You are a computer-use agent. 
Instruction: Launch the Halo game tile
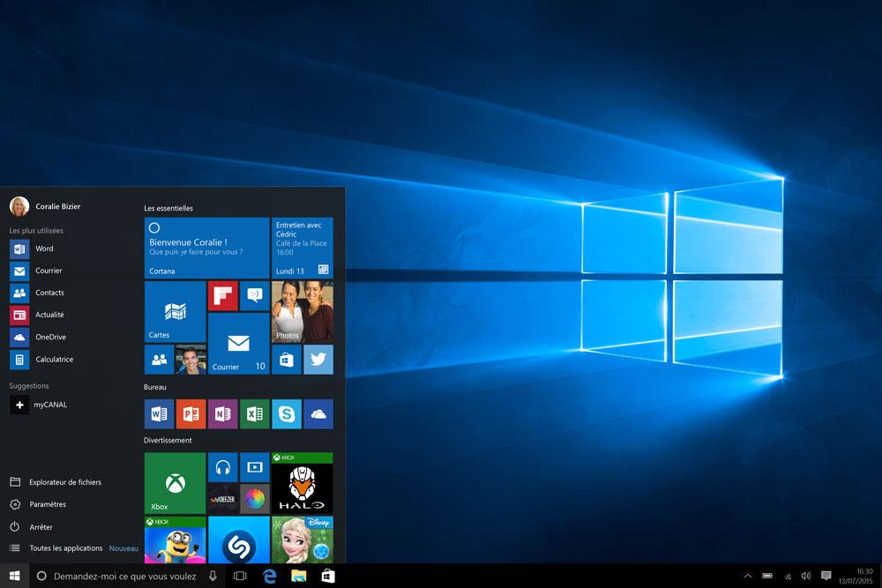pyautogui.click(x=302, y=483)
